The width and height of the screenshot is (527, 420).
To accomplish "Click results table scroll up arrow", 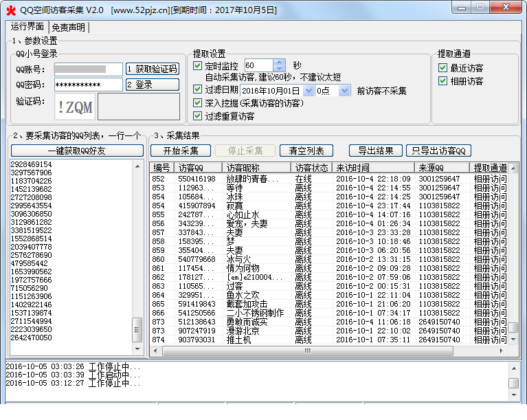I will click(x=513, y=168).
